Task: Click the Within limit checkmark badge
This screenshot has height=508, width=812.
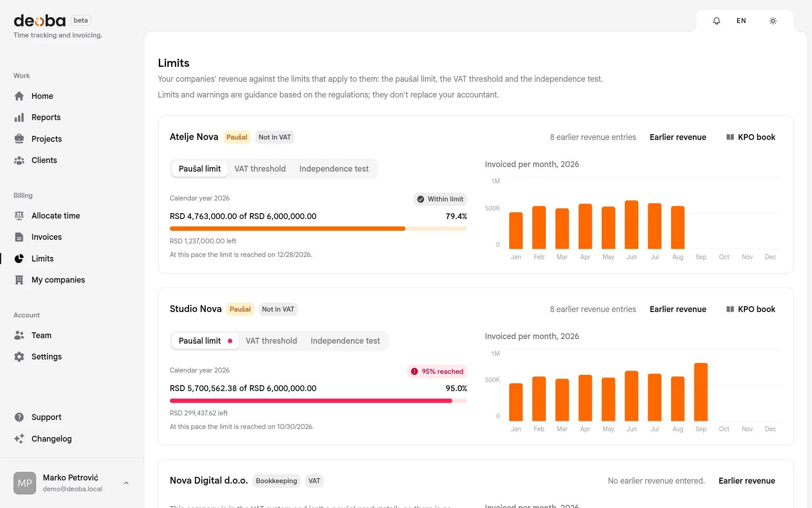Action: click(x=440, y=199)
